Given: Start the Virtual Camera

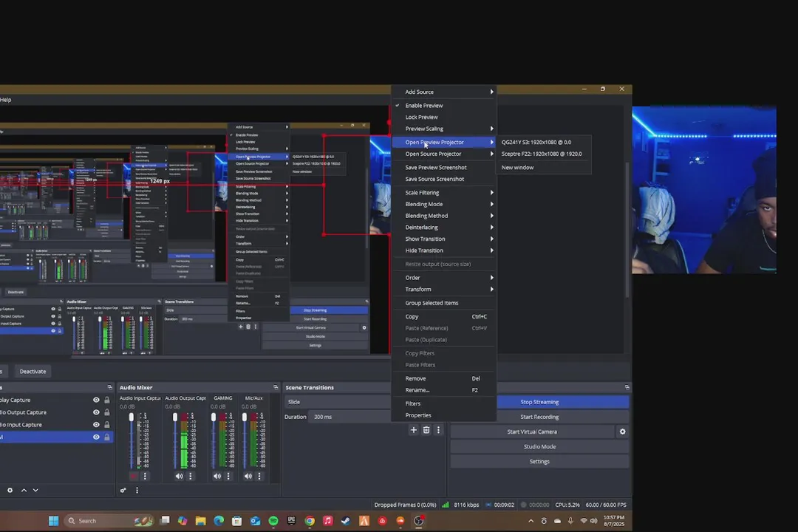Looking at the screenshot, I should click(x=532, y=432).
